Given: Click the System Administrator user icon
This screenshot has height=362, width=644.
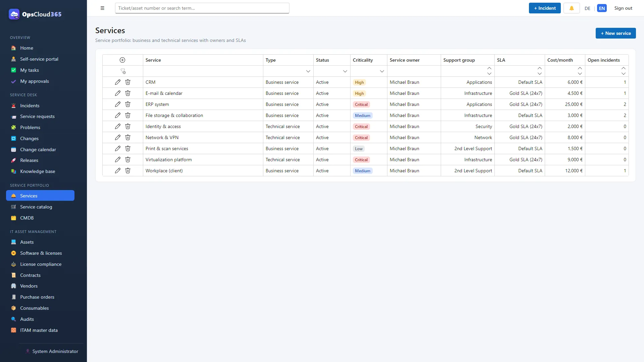Looking at the screenshot, I should (28, 351).
